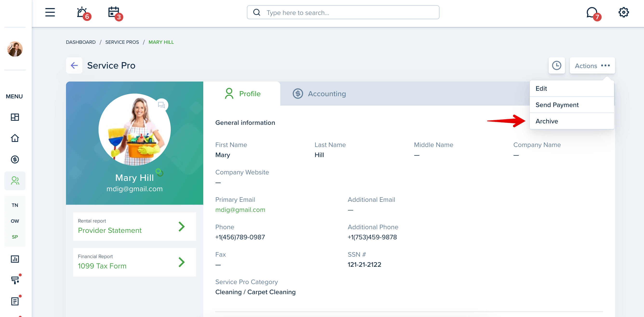Go to Service Pros breadcrumb
Screen dimensions: 644x317
(122, 42)
